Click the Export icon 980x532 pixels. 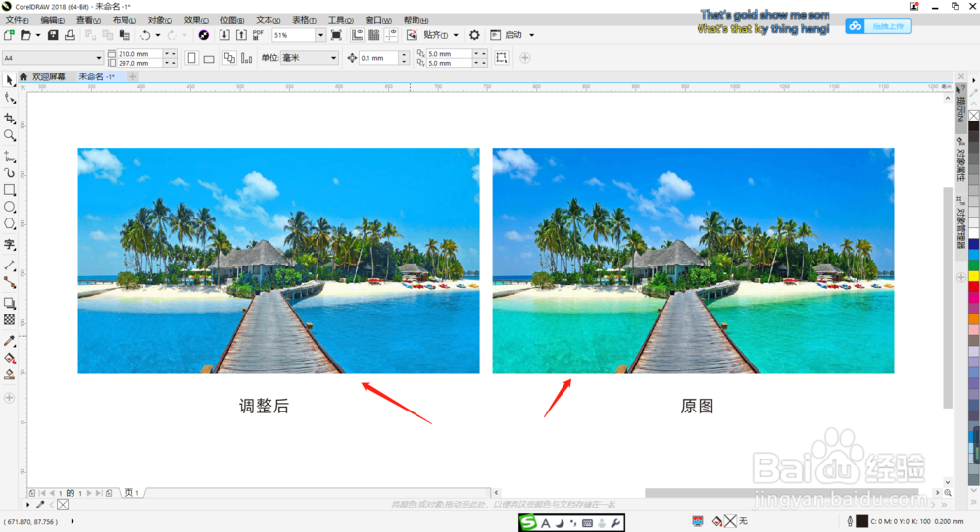(241, 35)
